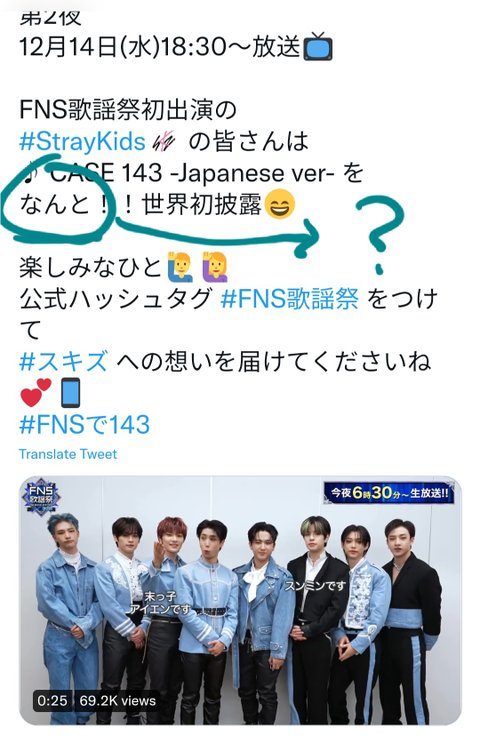This screenshot has width=480, height=736.
Task: Click the スンミンです caption on the video
Action: point(315,585)
